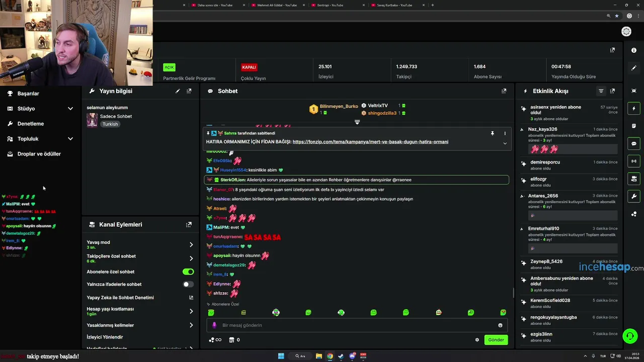The height and width of the screenshot is (362, 644).
Task: Expand the pinned message chevron
Action: [505, 143]
